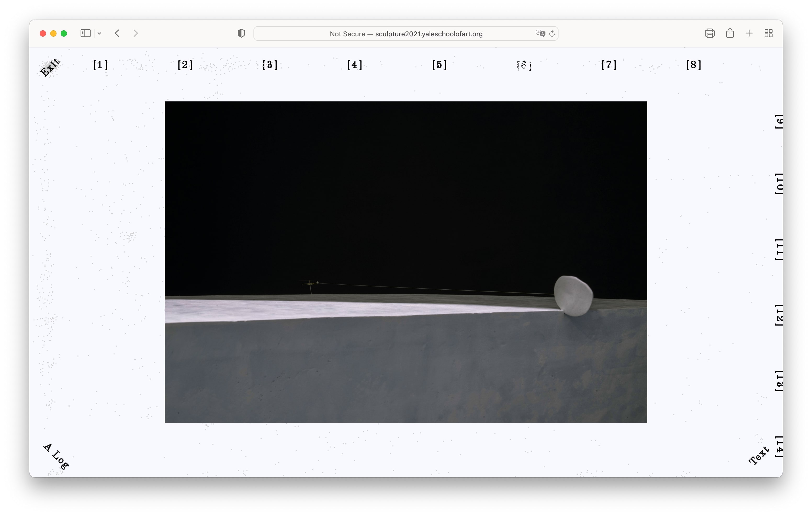Image resolution: width=812 pixels, height=516 pixels.
Task: Expand the sidebar options chevron
Action: pyautogui.click(x=99, y=33)
